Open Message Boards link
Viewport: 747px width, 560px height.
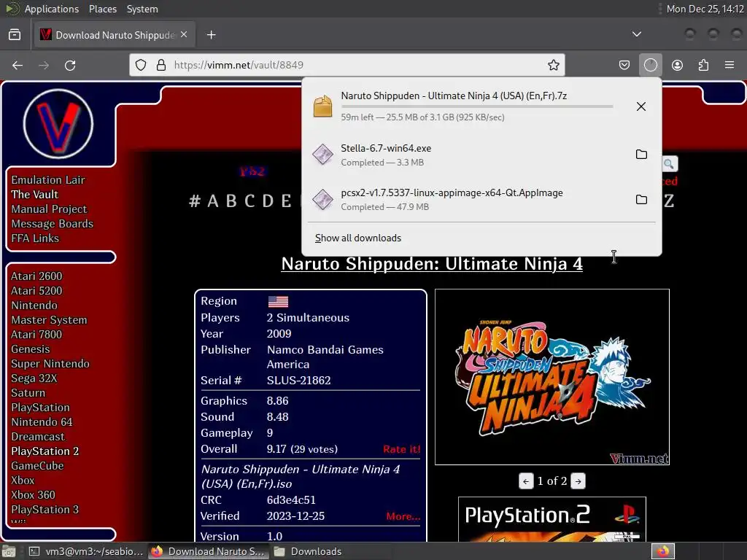tap(53, 223)
